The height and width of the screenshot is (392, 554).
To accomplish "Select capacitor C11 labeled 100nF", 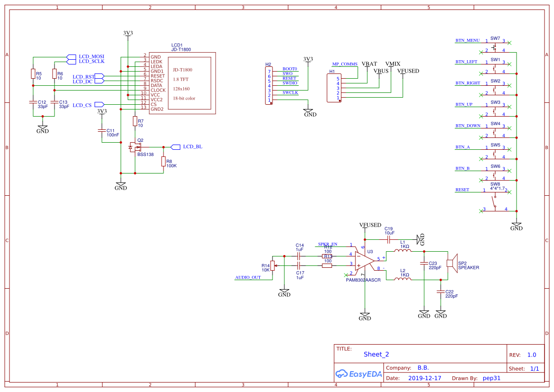I will (x=101, y=131).
